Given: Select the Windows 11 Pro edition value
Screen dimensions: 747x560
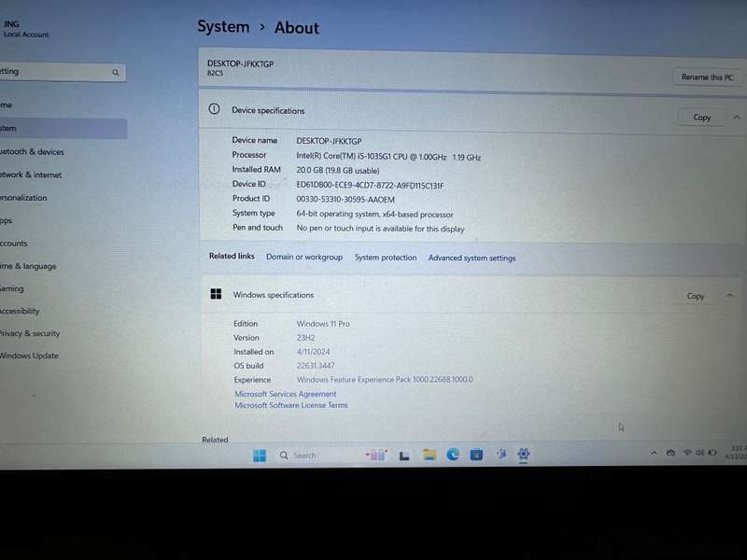Looking at the screenshot, I should [323, 324].
